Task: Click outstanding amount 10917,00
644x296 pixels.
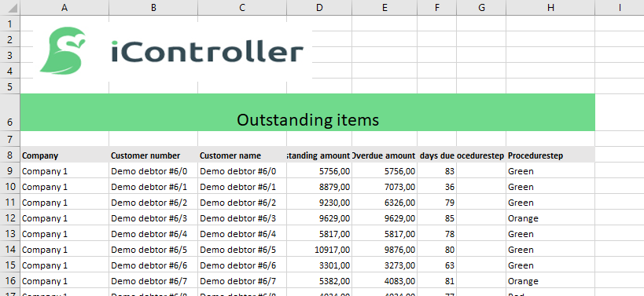Action: pos(319,249)
